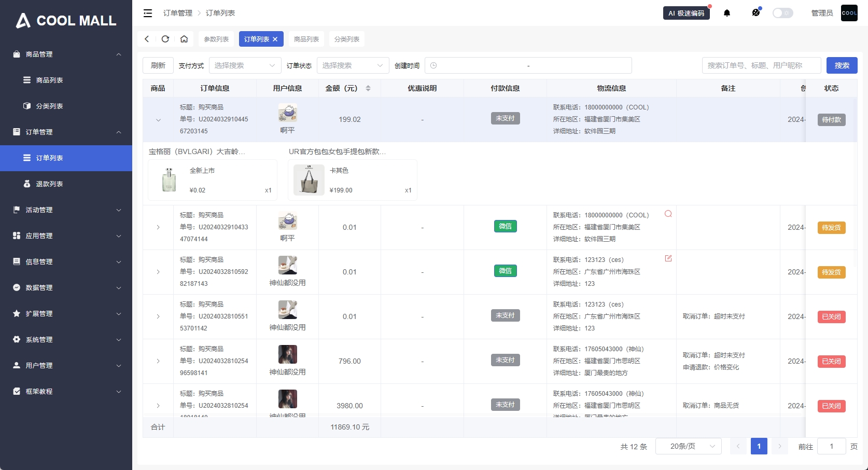The width and height of the screenshot is (868, 470).
Task: Click the 商品列表 sidebar list icon
Action: coord(27,80)
